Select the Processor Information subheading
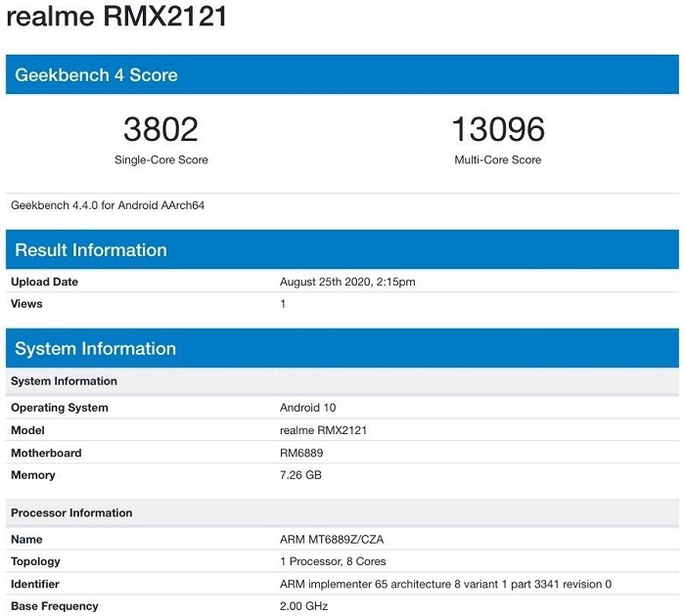Viewport: 685px width, 616px height. click(71, 512)
